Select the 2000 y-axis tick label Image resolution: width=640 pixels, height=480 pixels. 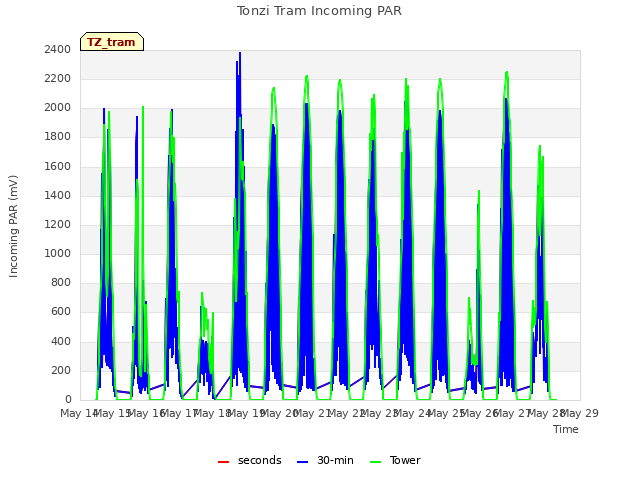58,108
